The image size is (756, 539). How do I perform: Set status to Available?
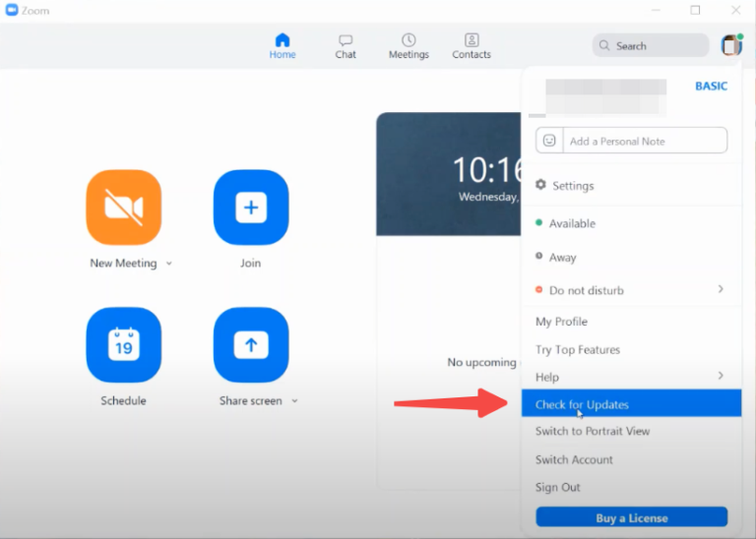coord(632,223)
